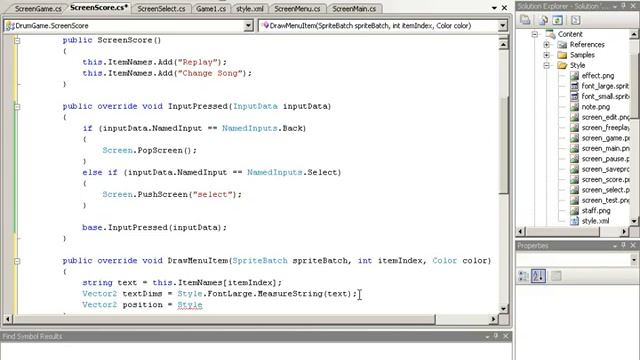Click screen_pause.png image file icon
The height and width of the screenshot is (360, 640).
574,159
